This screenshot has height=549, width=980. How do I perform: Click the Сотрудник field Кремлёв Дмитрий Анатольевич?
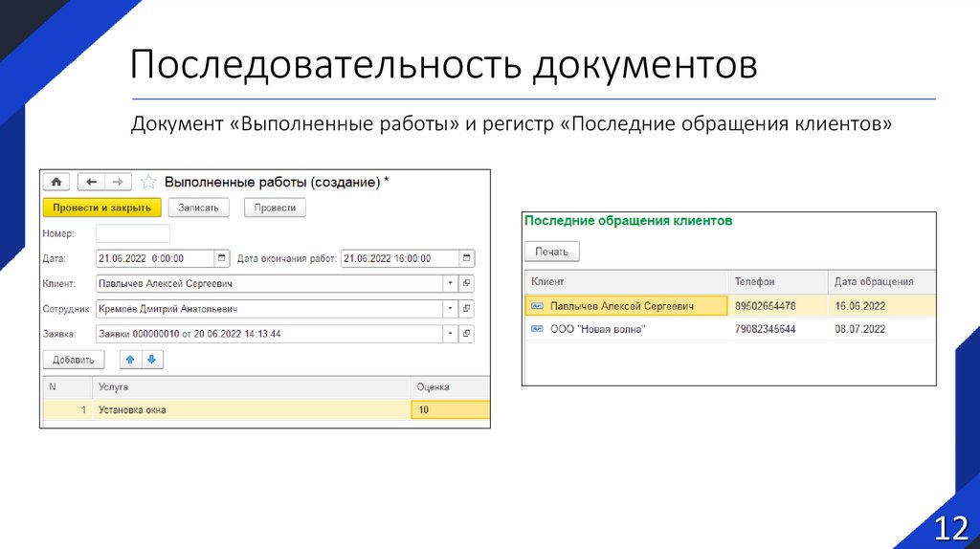pyautogui.click(x=270, y=309)
